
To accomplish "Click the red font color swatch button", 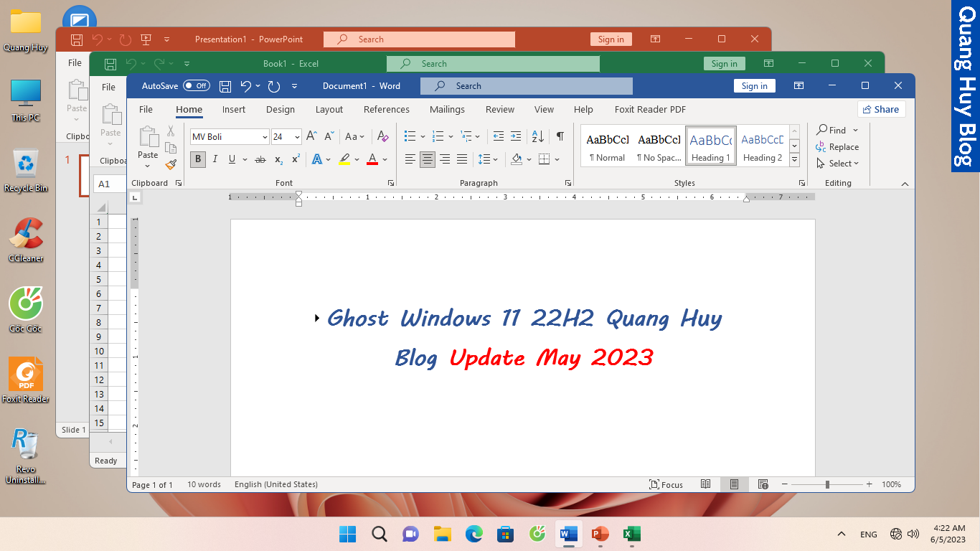I will [x=372, y=159].
